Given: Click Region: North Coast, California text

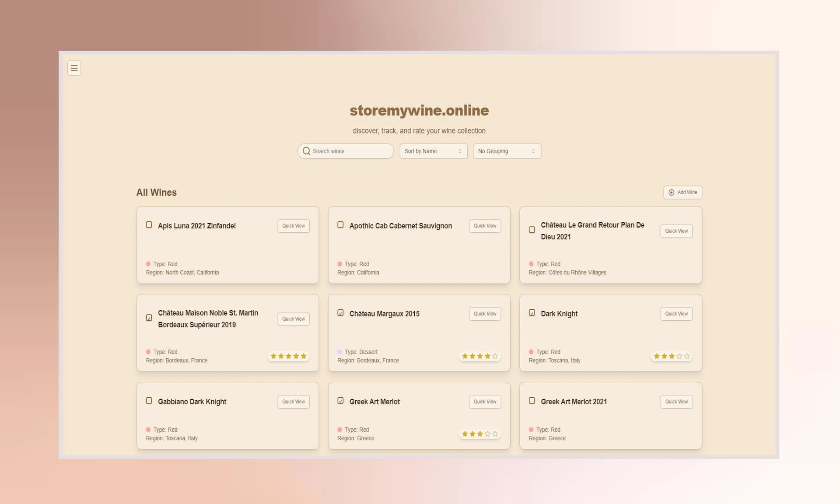Looking at the screenshot, I should coord(182,273).
